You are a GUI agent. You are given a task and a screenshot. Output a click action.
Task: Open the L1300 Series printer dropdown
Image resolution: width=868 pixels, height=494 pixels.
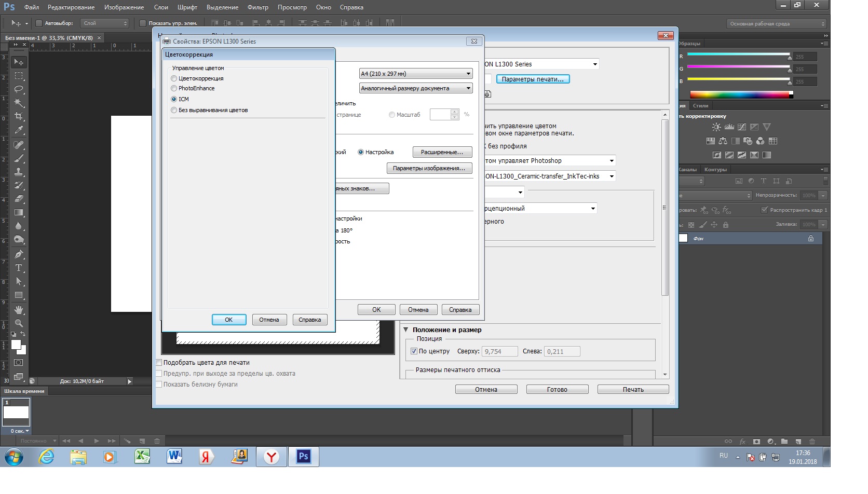541,64
